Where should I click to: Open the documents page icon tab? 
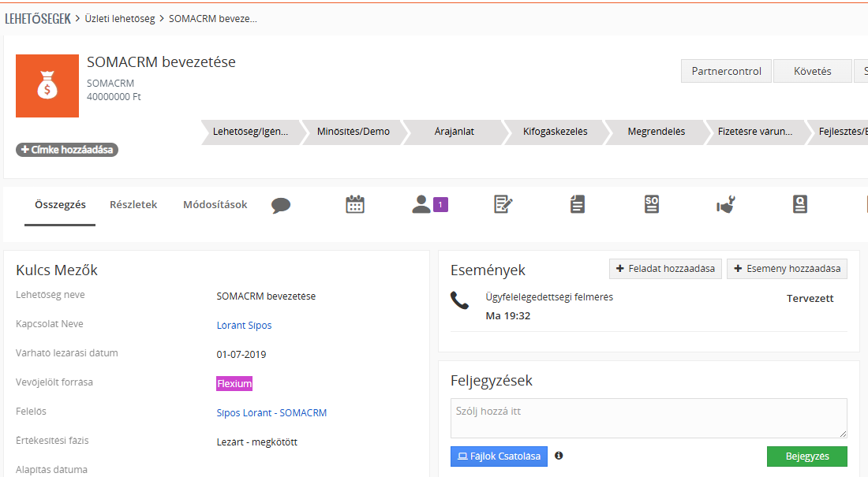[x=578, y=205]
